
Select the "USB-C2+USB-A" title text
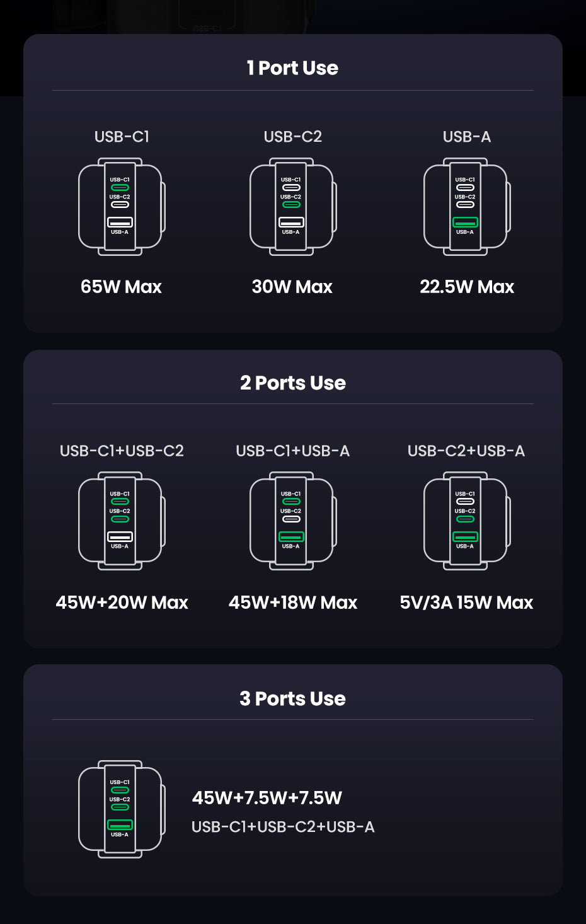466,451
